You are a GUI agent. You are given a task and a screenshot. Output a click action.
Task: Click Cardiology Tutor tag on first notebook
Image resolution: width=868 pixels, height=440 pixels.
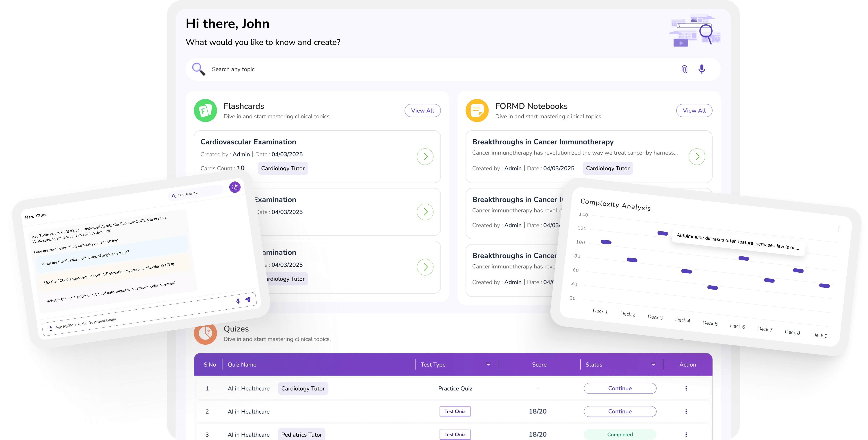(x=608, y=168)
